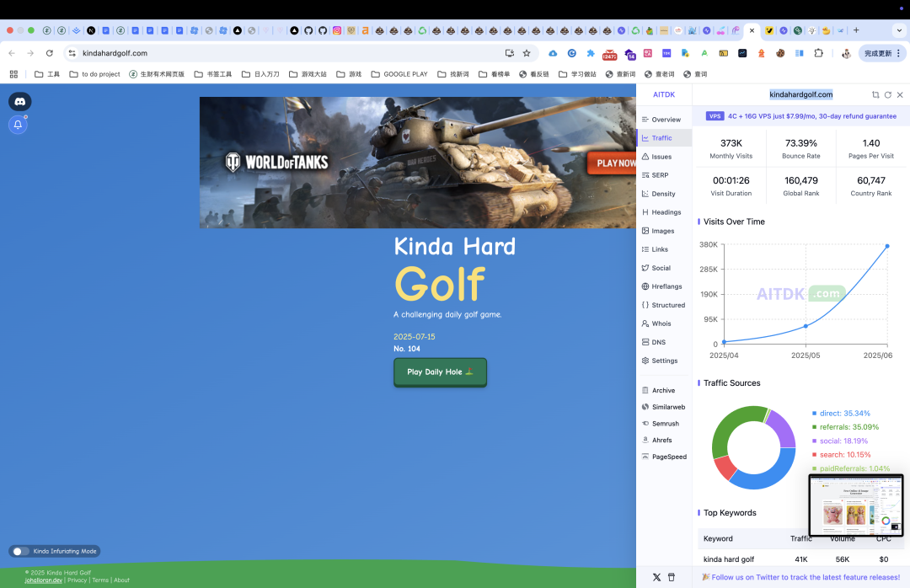This screenshot has height=588, width=910.
Task: Click the browser reload button
Action: click(50, 53)
